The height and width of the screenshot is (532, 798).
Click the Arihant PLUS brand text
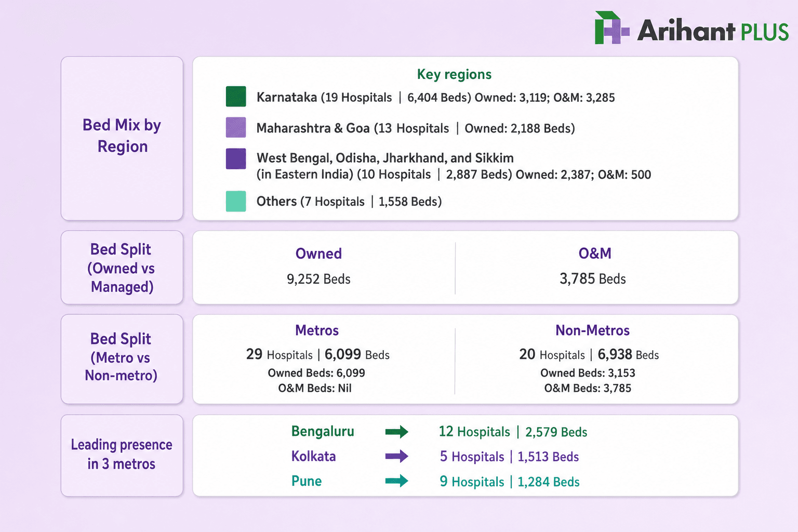click(x=713, y=30)
